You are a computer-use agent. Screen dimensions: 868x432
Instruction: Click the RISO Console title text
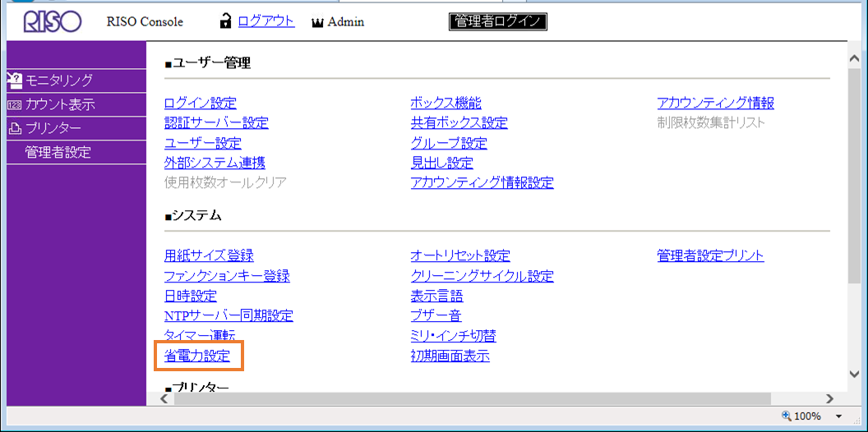145,22
